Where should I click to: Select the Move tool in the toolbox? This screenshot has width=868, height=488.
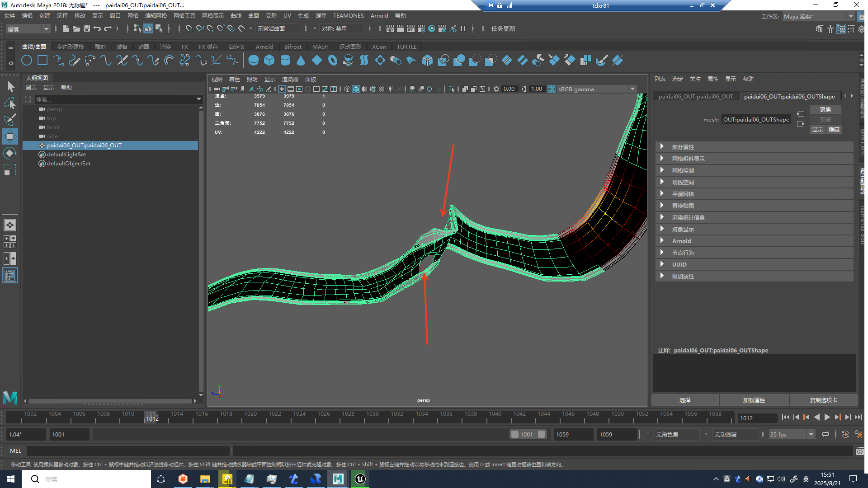[10, 136]
